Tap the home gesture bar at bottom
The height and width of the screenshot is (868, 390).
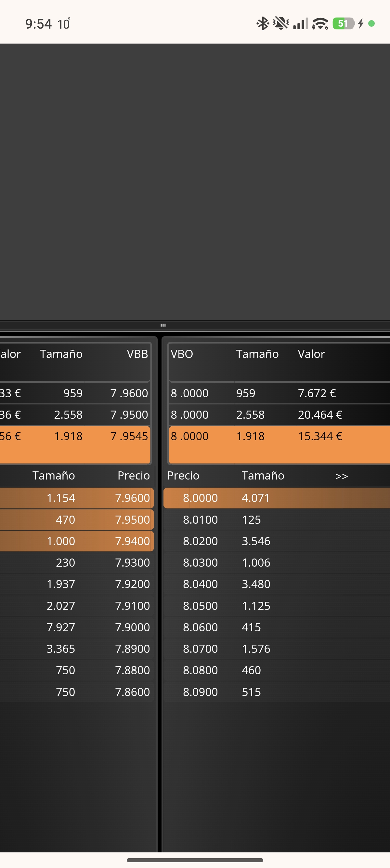point(195,860)
